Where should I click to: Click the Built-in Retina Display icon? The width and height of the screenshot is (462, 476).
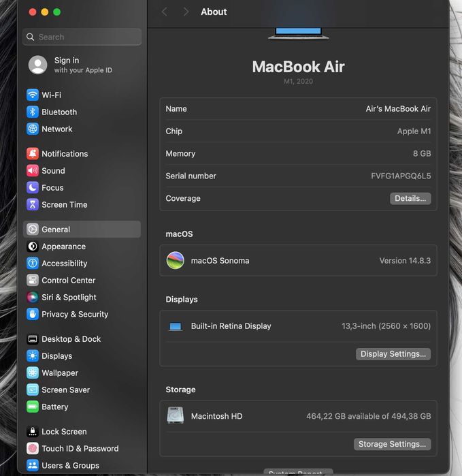176,327
